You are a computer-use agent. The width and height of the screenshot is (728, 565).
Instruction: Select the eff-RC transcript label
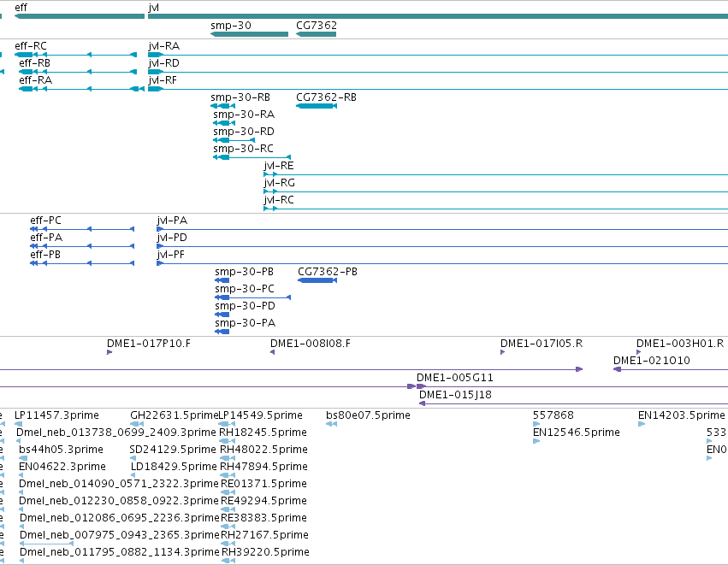31,46
